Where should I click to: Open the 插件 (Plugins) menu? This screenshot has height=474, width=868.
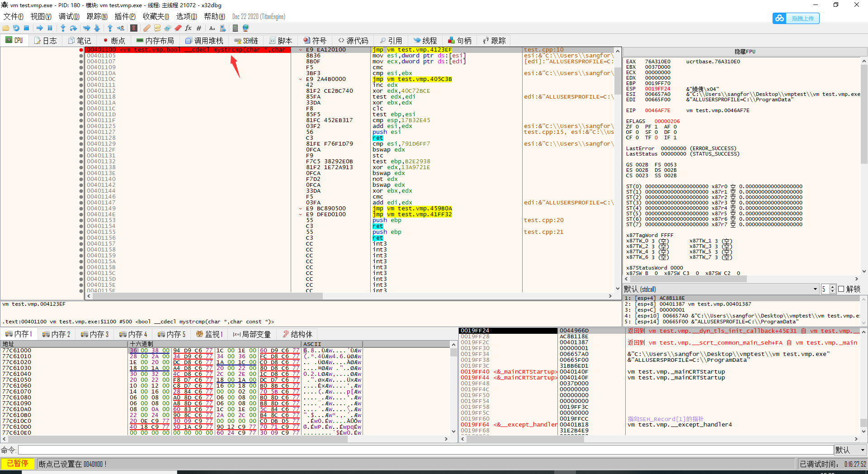tap(125, 17)
